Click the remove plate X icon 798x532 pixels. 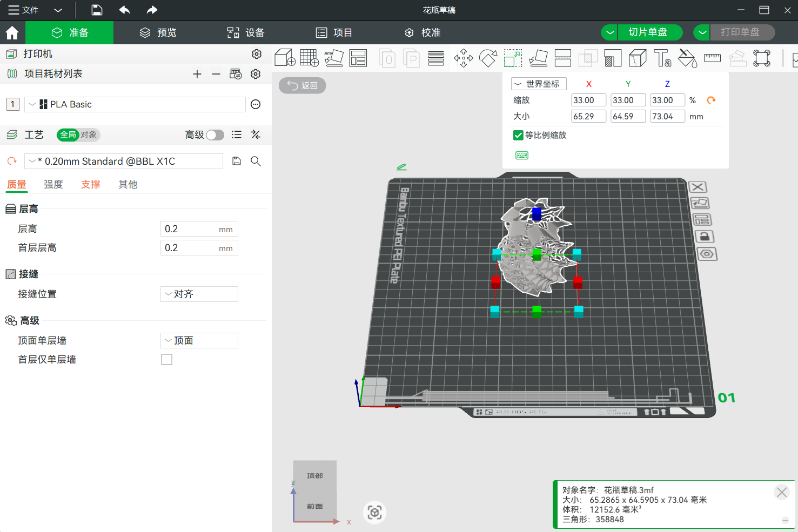698,187
